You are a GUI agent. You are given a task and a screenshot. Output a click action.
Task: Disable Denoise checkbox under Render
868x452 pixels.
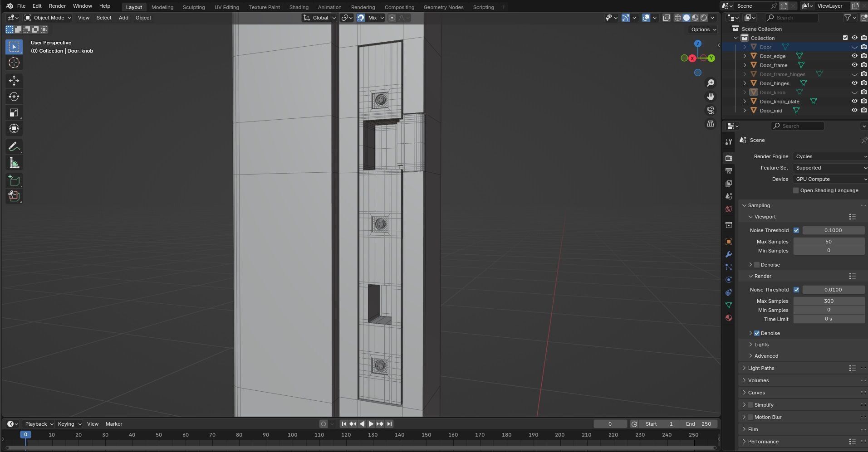757,333
